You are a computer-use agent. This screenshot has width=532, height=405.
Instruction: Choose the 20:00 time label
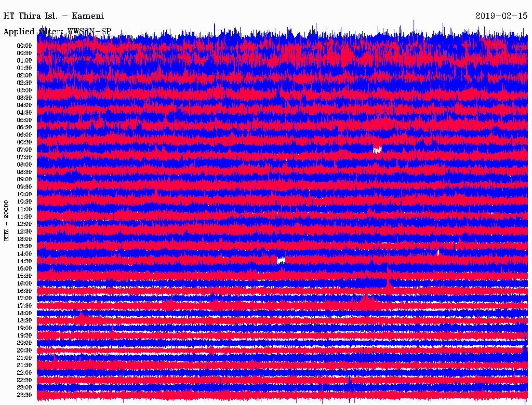(x=24, y=343)
